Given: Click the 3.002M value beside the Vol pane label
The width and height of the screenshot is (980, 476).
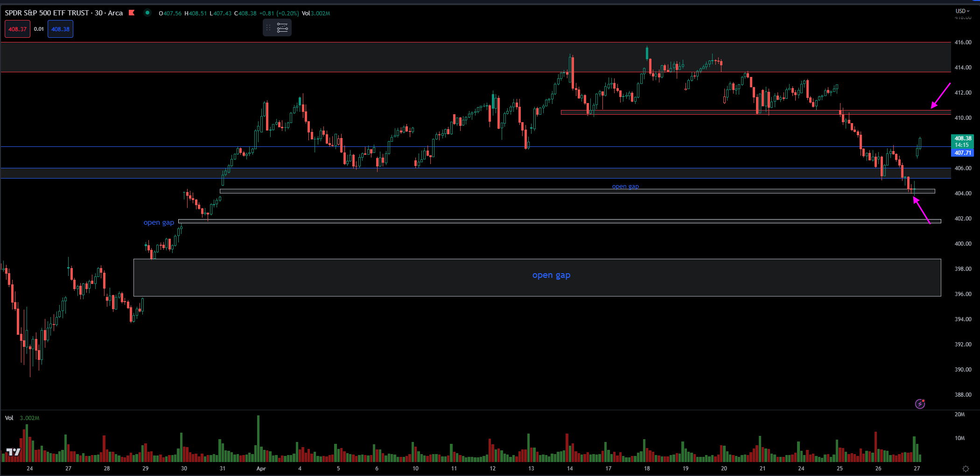Looking at the screenshot, I should (29, 418).
